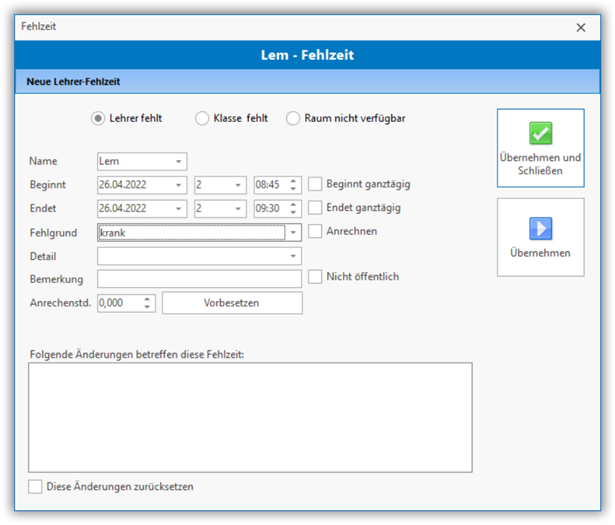
Task: Enable the Beginnt ganztägig checkbox
Action: pos(315,184)
